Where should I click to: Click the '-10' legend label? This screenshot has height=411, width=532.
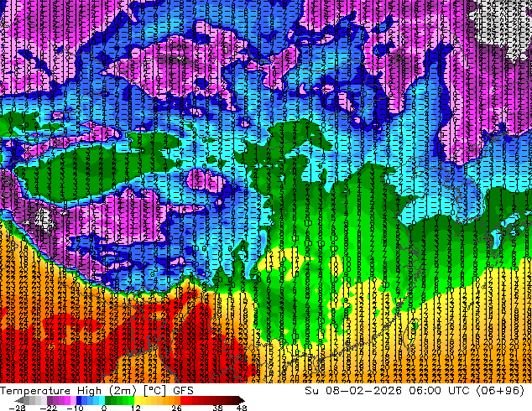[75, 408]
